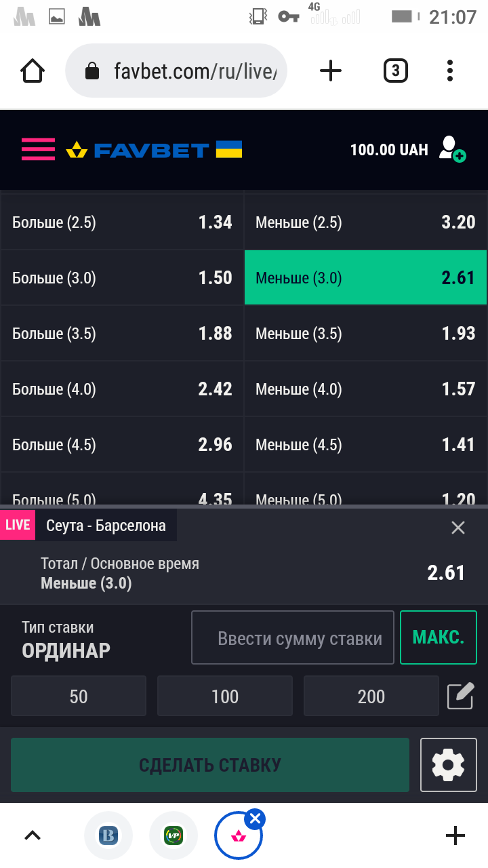
Task: Deselect the highlighted Меньше (3.0) bet
Action: click(366, 277)
